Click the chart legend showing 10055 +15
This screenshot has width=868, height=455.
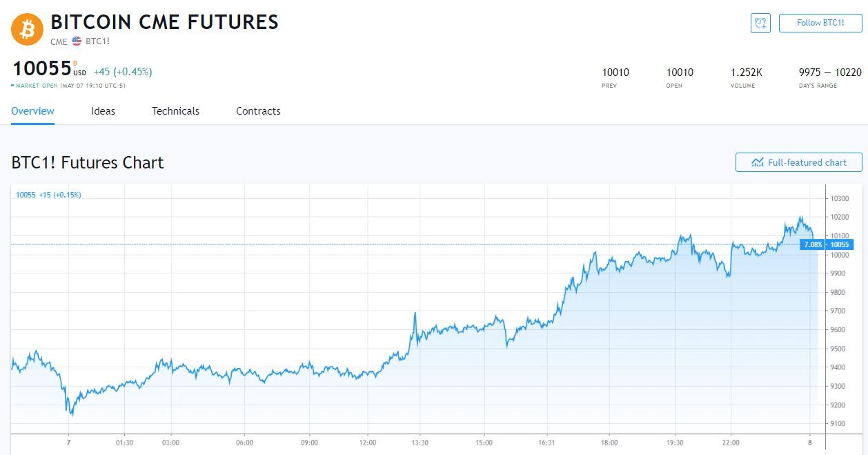[x=48, y=195]
